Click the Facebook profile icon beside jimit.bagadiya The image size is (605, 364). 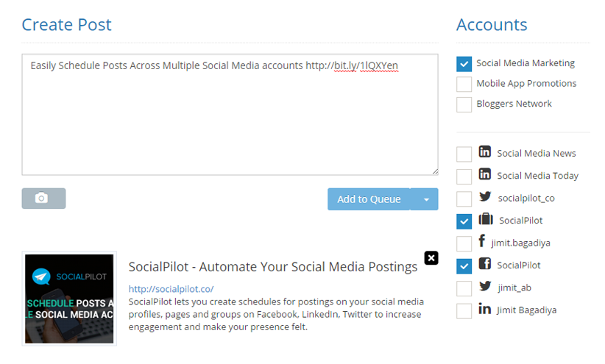[481, 241]
